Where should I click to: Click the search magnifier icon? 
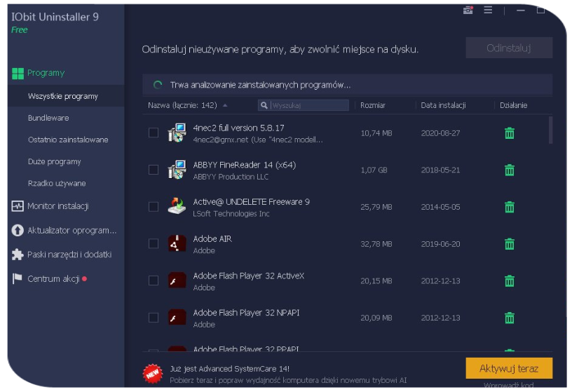point(264,105)
